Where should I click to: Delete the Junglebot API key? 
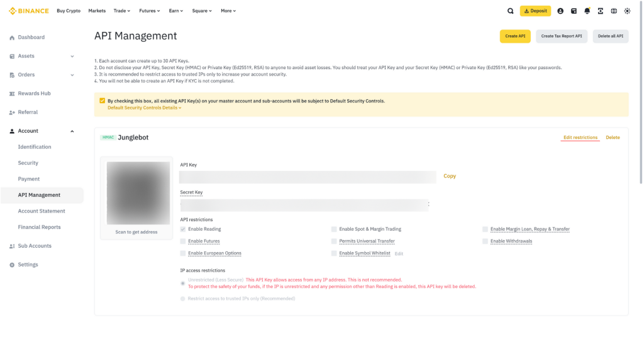pos(613,138)
